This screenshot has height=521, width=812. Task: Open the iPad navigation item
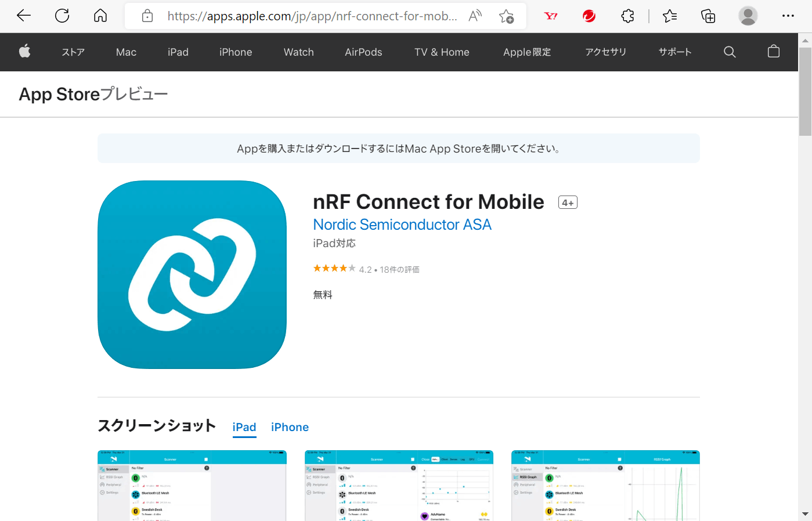[178, 52]
